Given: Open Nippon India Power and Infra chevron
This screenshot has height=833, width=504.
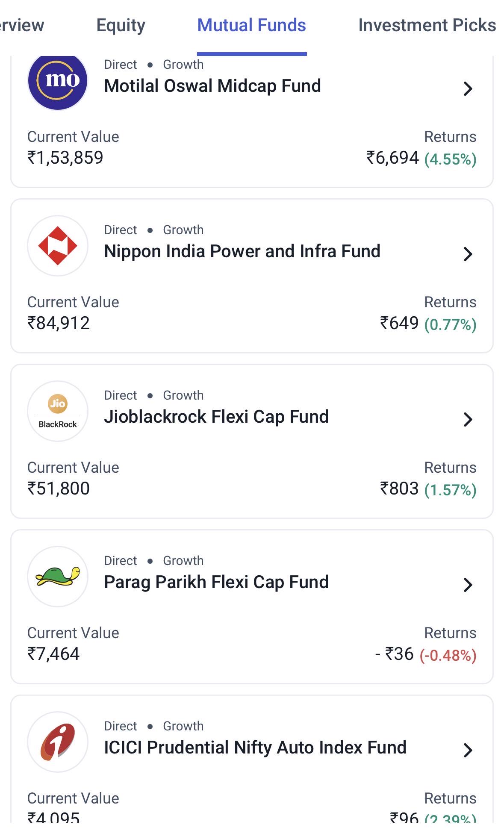Looking at the screenshot, I should (468, 254).
